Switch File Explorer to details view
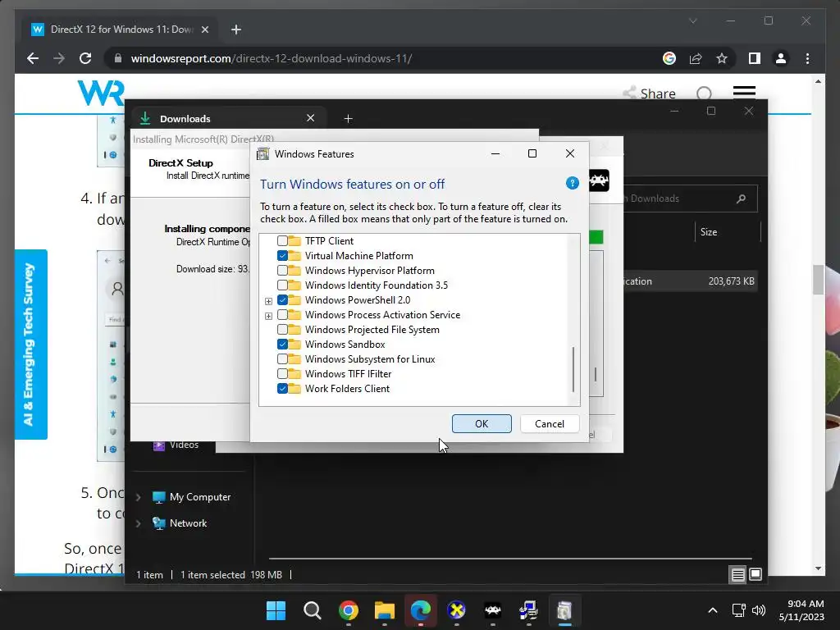This screenshot has width=840, height=630. click(737, 574)
